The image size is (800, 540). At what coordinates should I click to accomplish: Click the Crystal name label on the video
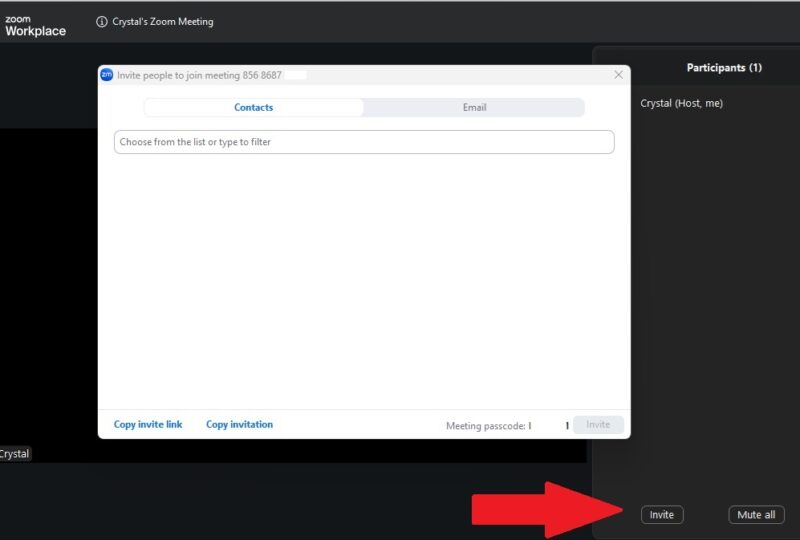point(15,454)
